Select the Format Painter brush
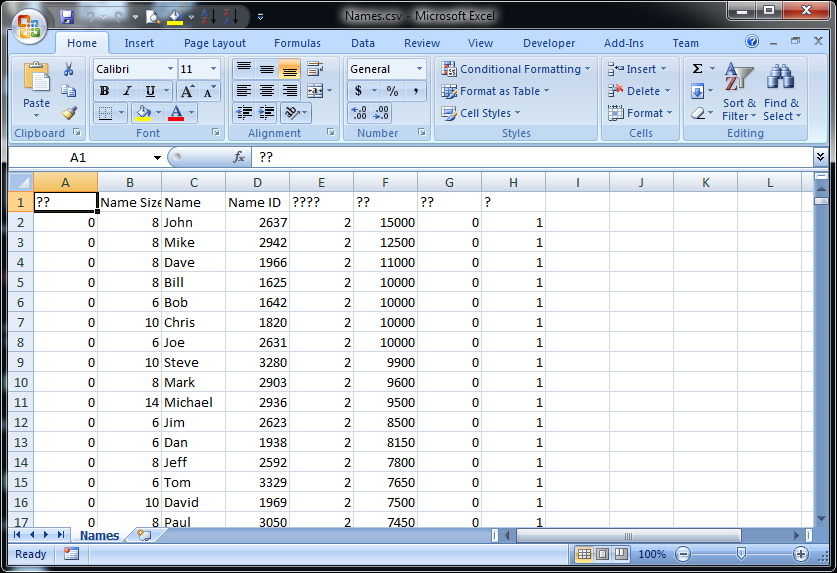 pyautogui.click(x=68, y=113)
